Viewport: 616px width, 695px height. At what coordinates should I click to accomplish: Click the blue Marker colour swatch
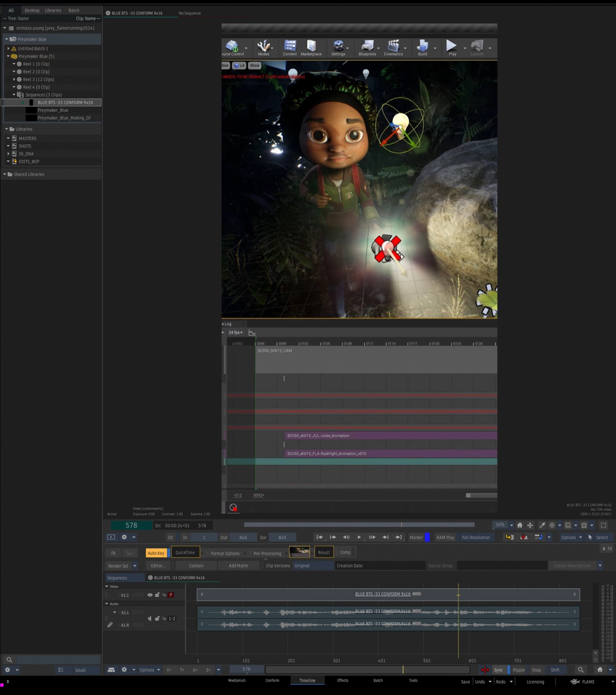[427, 537]
